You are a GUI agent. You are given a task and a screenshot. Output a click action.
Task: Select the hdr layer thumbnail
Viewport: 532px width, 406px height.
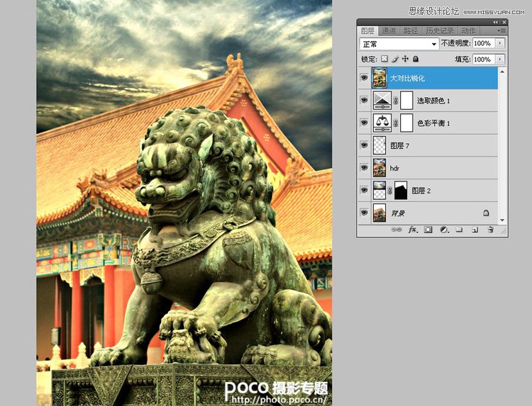pyautogui.click(x=379, y=168)
